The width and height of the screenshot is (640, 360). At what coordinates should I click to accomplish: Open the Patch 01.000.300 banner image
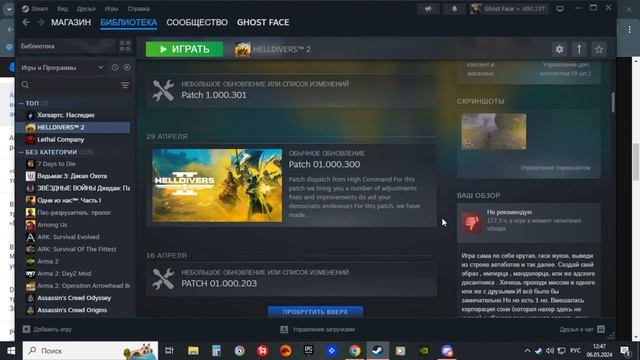217,185
